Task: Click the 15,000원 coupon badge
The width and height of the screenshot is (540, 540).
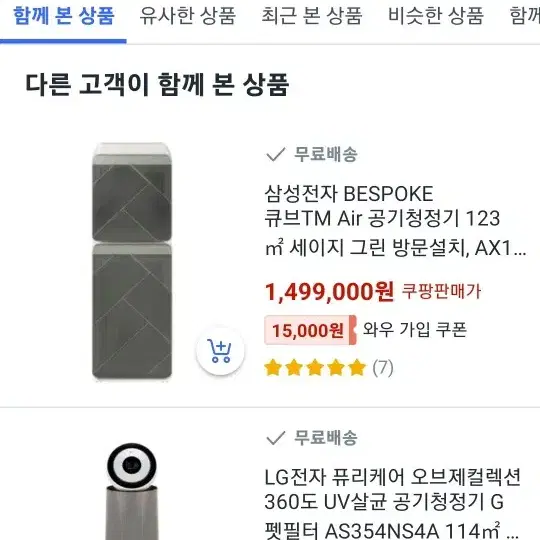Action: point(310,330)
